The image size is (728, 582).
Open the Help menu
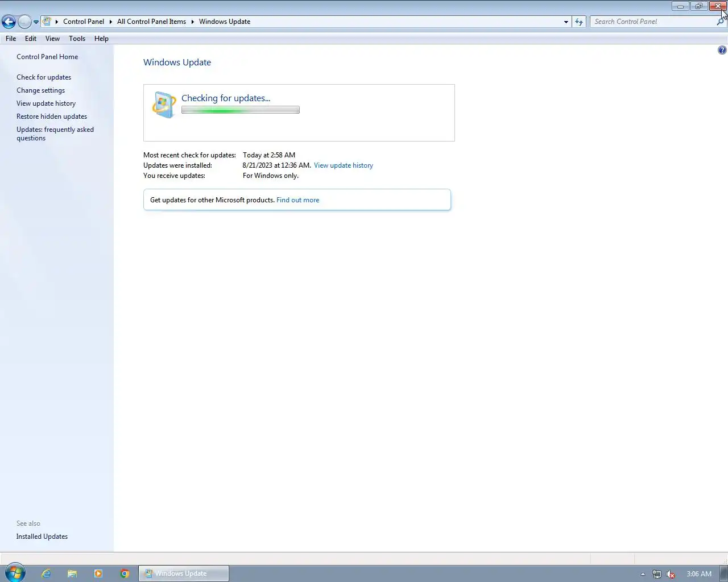(101, 39)
